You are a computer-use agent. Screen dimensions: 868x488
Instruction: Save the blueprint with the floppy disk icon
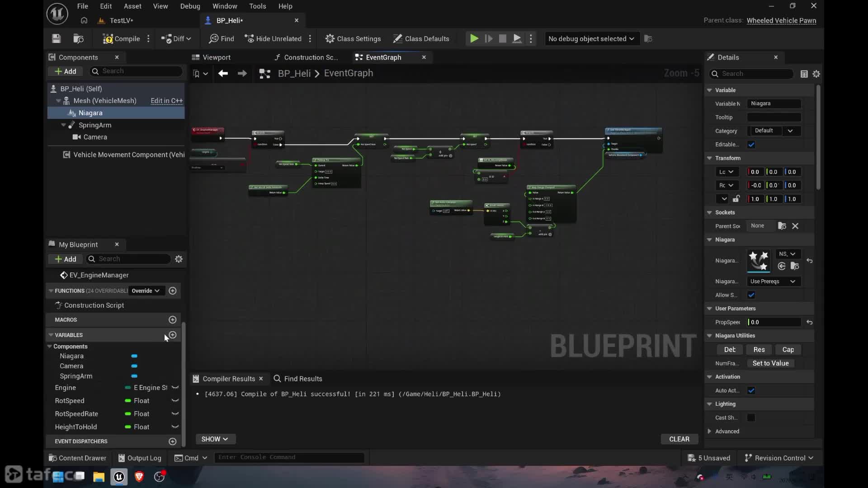click(x=56, y=39)
